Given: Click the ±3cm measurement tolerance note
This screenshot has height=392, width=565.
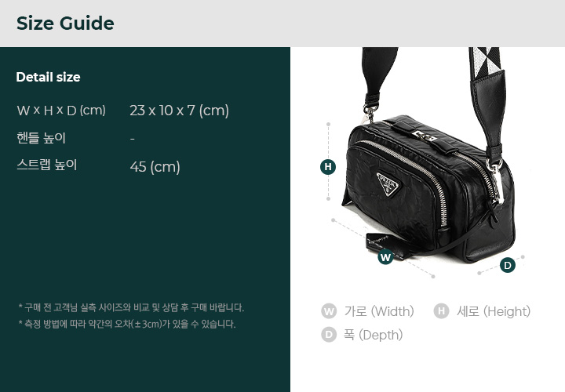Looking at the screenshot, I should click(x=127, y=324).
